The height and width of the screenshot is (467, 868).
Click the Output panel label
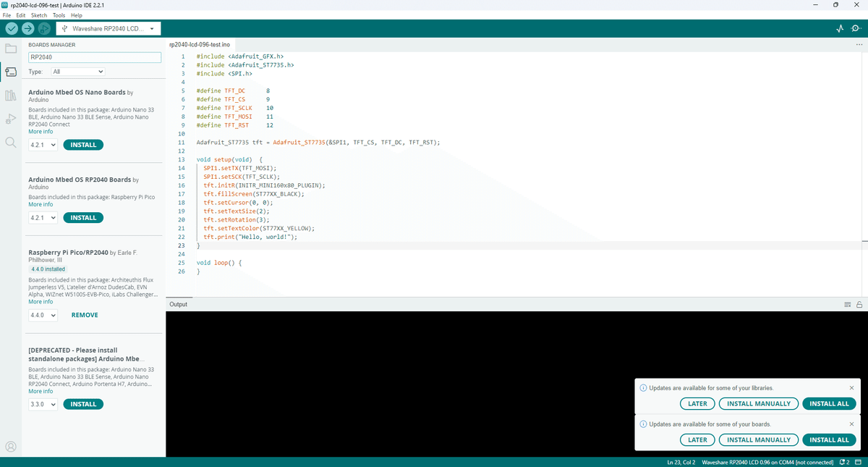pos(178,305)
